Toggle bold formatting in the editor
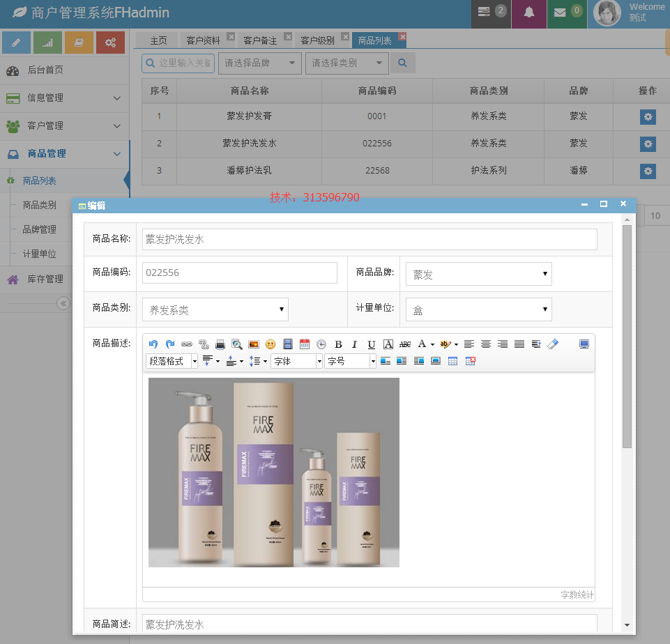Image resolution: width=670 pixels, height=644 pixels. click(x=338, y=344)
